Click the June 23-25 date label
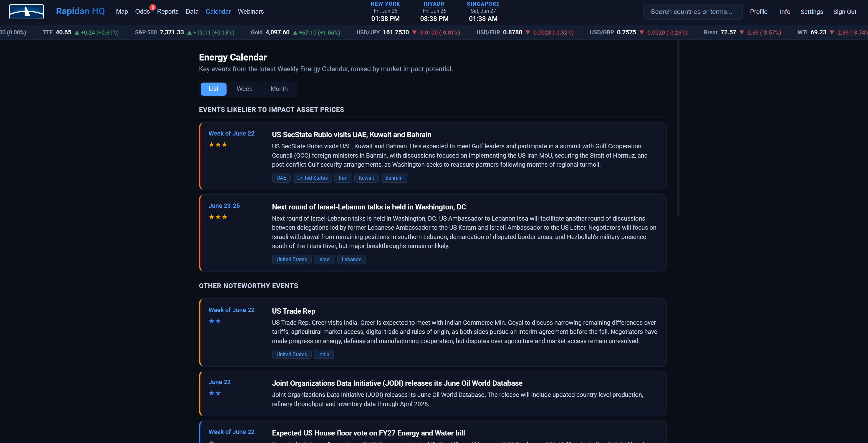Screen dimensions: 868x443 point(224,206)
